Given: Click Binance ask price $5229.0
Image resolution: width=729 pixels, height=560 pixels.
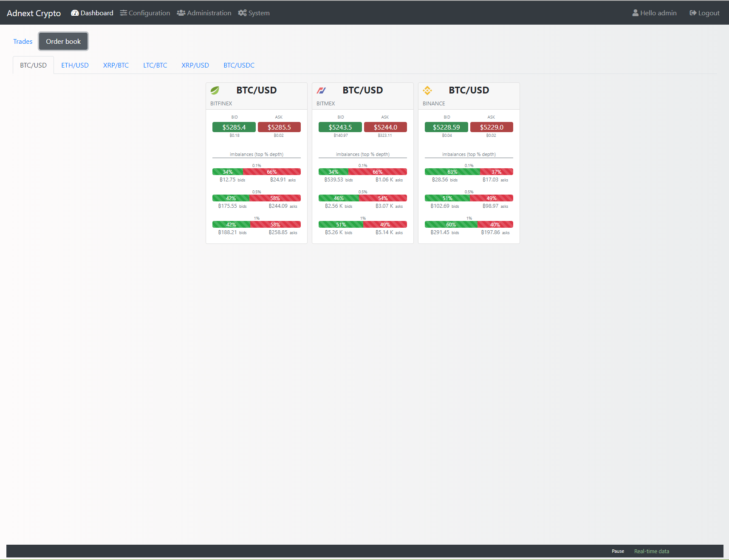Looking at the screenshot, I should click(x=492, y=127).
